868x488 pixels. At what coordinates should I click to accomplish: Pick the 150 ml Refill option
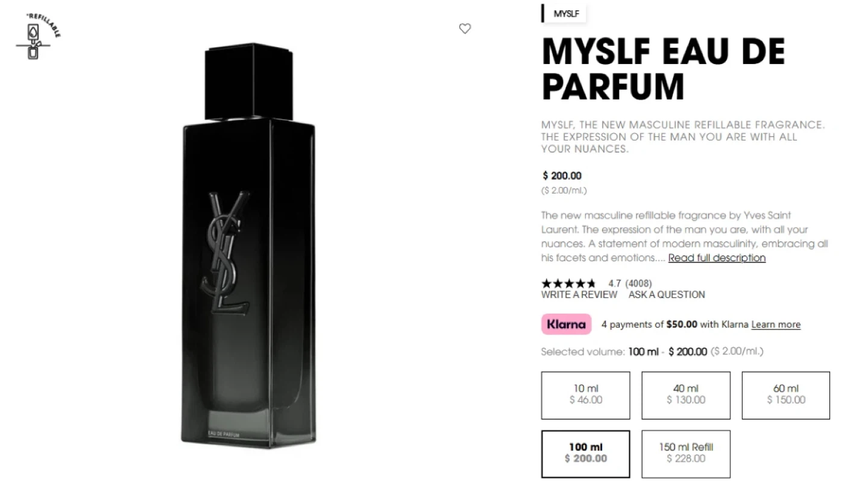686,454
